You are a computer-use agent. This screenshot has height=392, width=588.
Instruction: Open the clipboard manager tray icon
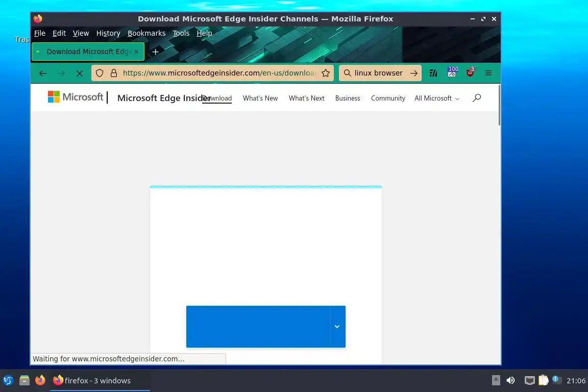[544, 380]
